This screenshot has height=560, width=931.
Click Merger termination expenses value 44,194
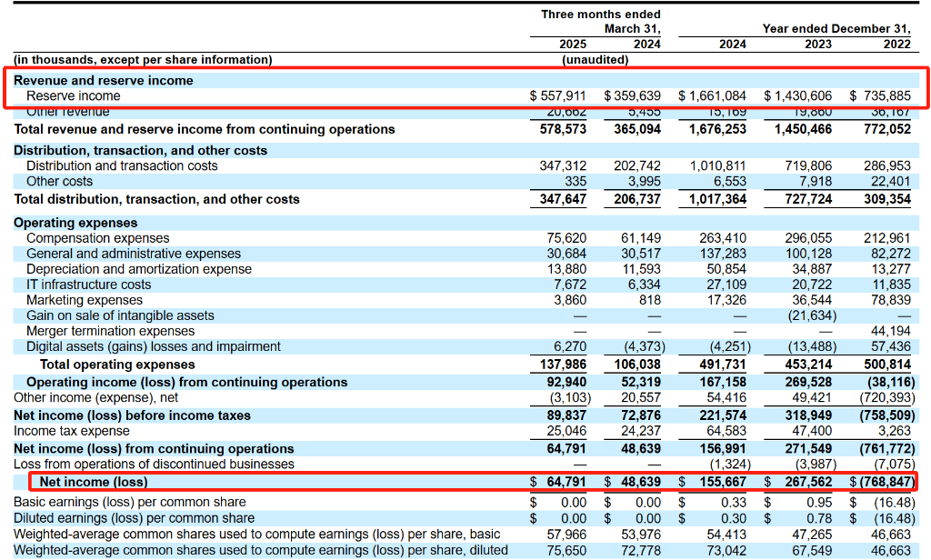pyautogui.click(x=887, y=332)
